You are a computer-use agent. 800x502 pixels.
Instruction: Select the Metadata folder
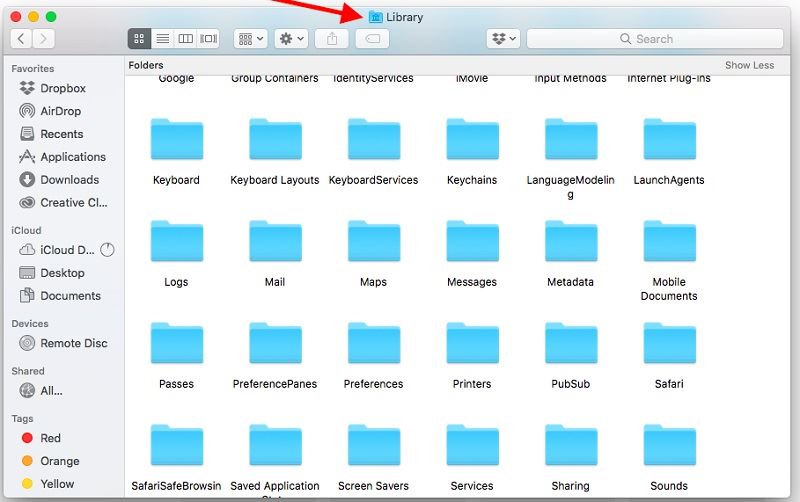click(570, 241)
